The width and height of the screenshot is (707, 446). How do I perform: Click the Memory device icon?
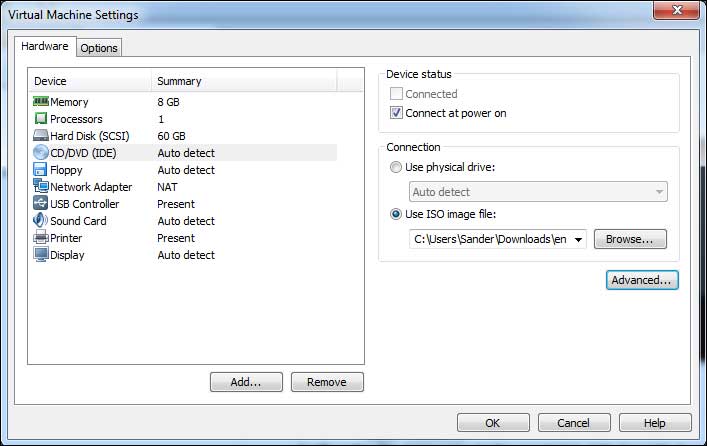(x=41, y=102)
